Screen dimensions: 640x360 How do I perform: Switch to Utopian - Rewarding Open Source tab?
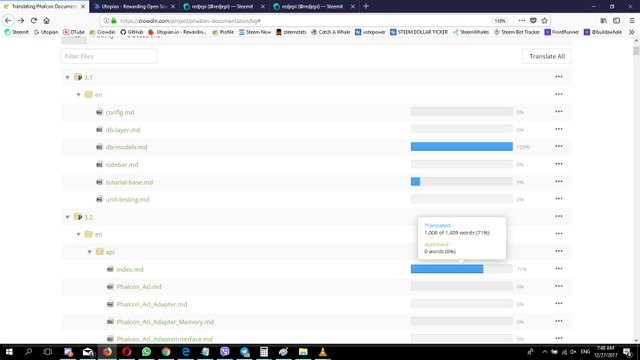(134, 7)
